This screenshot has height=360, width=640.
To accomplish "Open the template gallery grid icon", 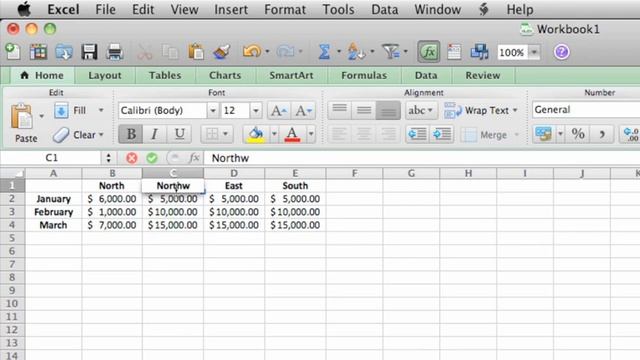I will (38, 52).
